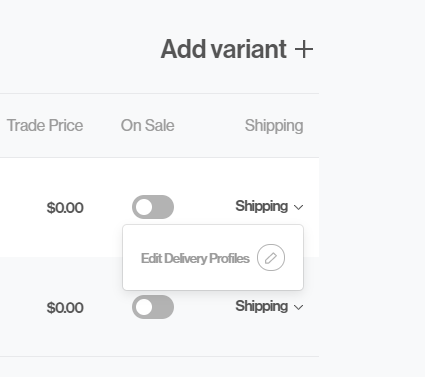Edit the second variant's $0.00 trade price
This screenshot has width=425, height=377.
pyautogui.click(x=65, y=308)
